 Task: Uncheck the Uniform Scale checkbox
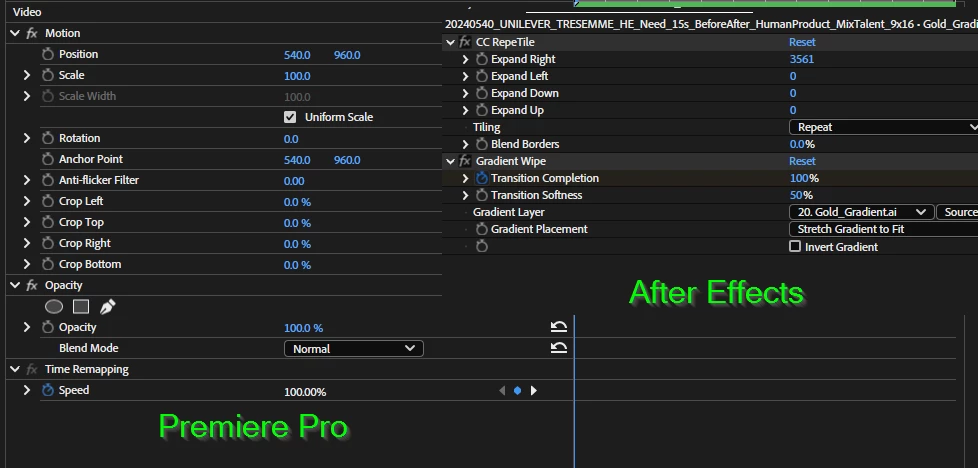289,117
